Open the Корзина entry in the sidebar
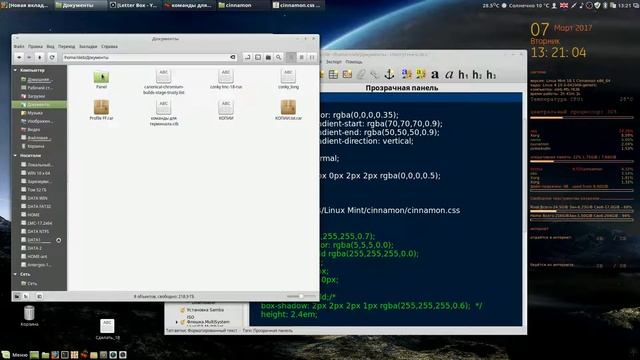 click(x=36, y=146)
